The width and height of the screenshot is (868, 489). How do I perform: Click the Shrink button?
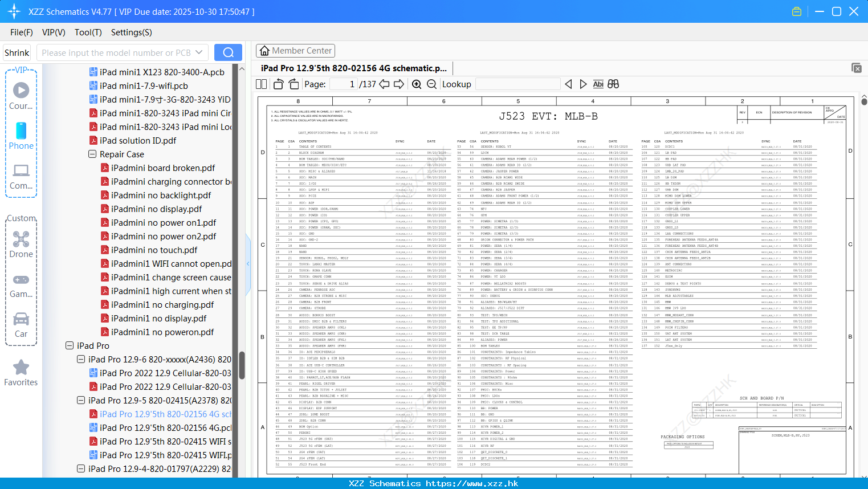click(x=17, y=52)
